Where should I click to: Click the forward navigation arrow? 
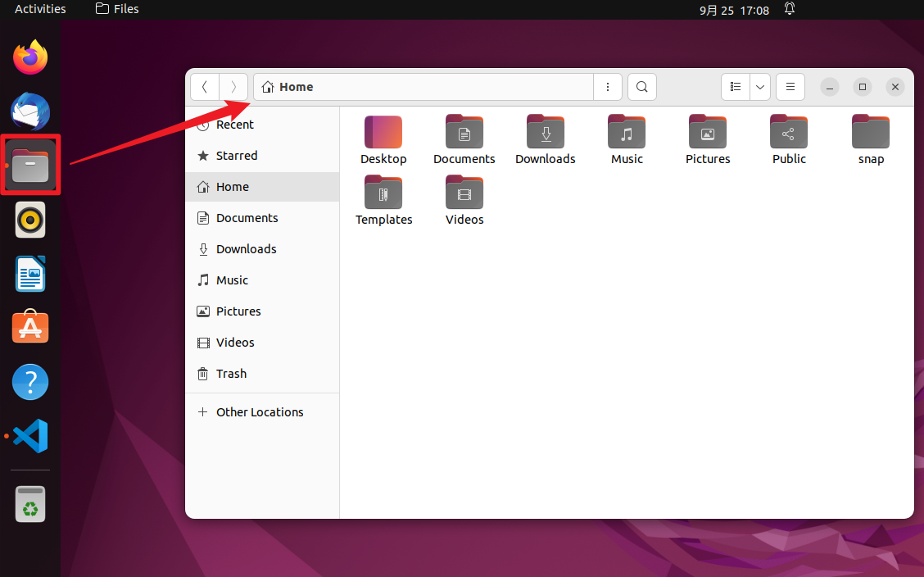233,87
